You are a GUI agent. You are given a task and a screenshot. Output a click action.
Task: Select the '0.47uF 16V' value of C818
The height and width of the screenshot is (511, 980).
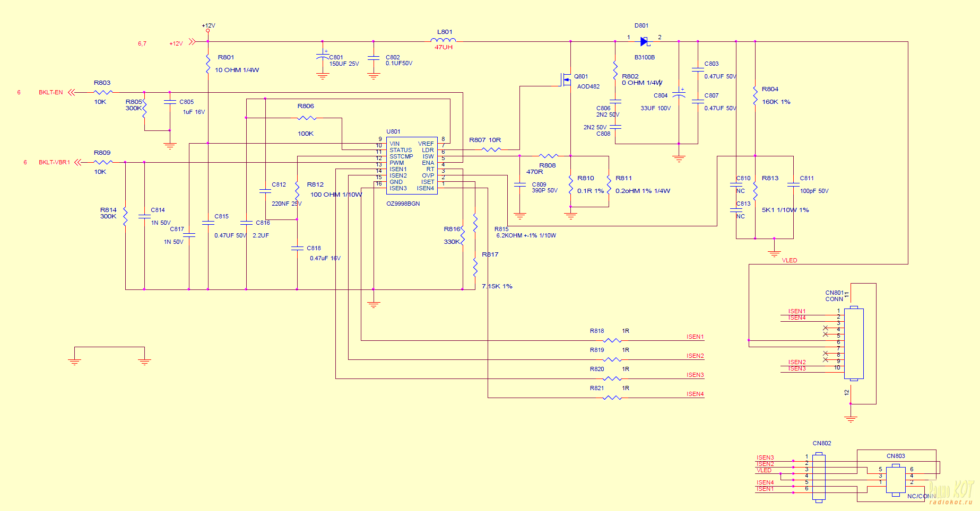point(325,258)
